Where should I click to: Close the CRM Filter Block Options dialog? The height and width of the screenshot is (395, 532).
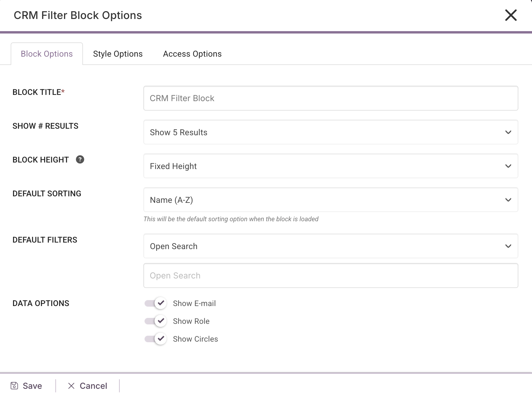point(511,15)
